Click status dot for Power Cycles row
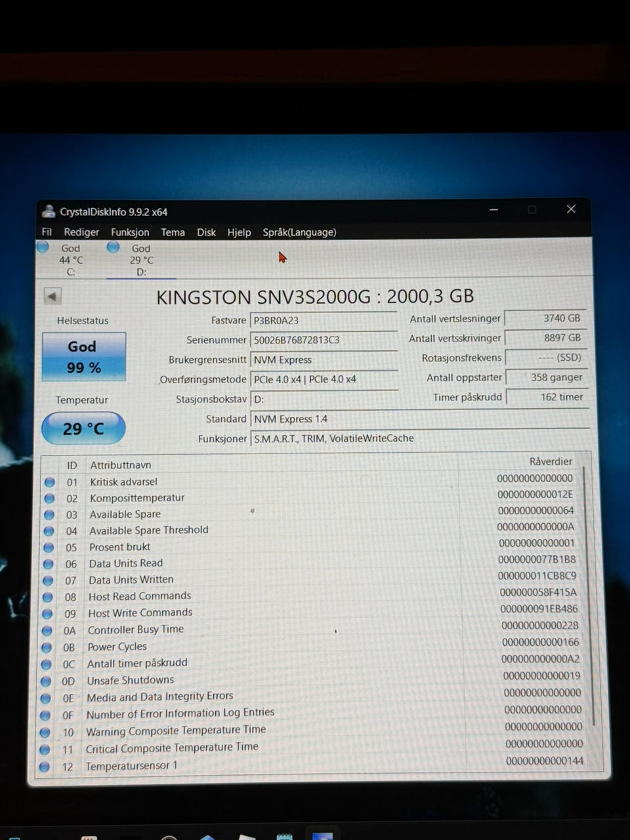Viewport: 630px width, 840px height. coord(47,648)
